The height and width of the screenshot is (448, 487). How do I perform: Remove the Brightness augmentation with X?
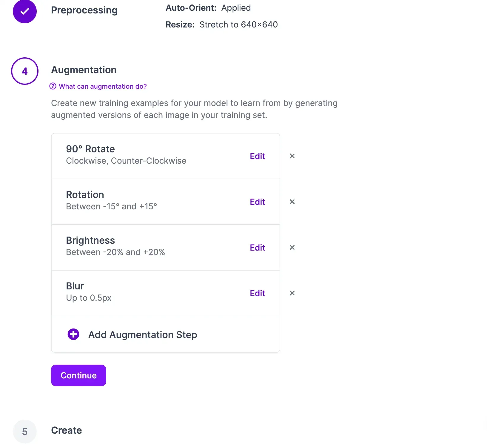292,248
